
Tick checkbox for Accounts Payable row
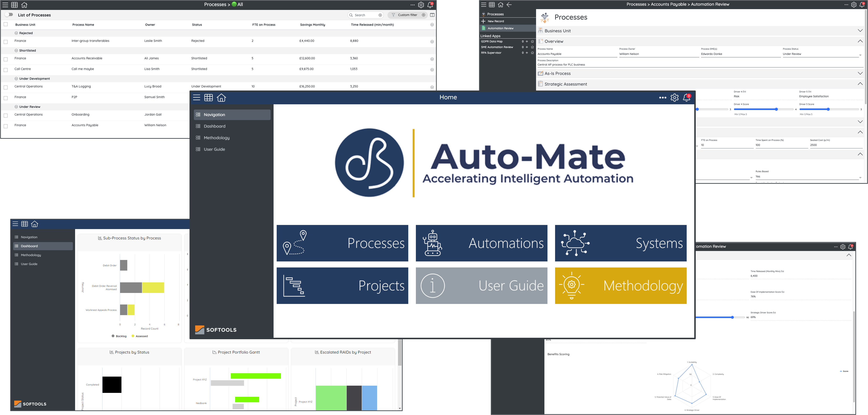coord(5,126)
